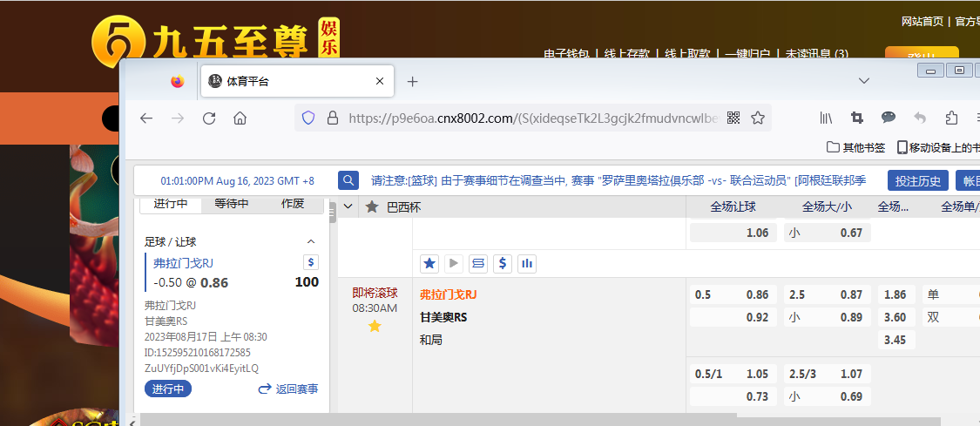The image size is (980, 426).
Task: Click the browser forward arrow
Action: [x=178, y=118]
